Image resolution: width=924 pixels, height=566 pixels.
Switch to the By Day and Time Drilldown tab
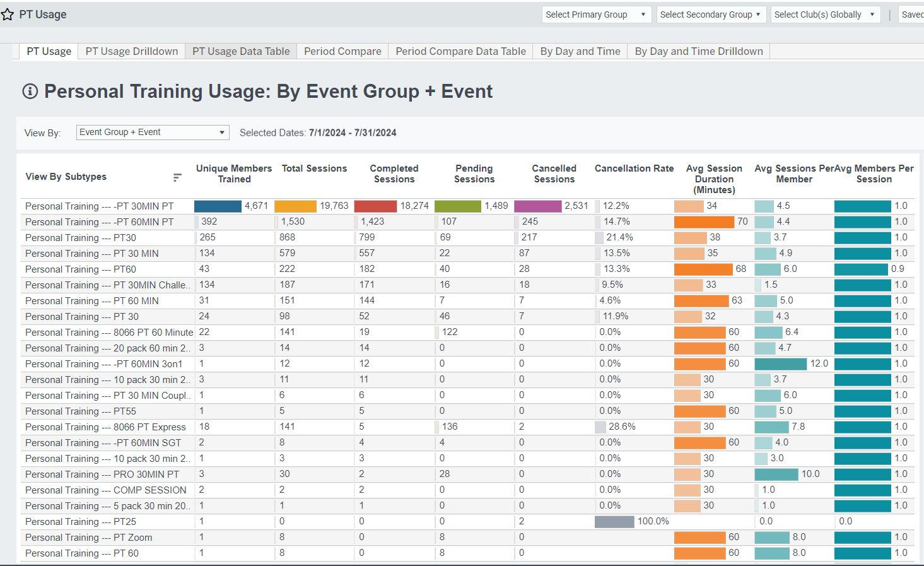coord(698,50)
